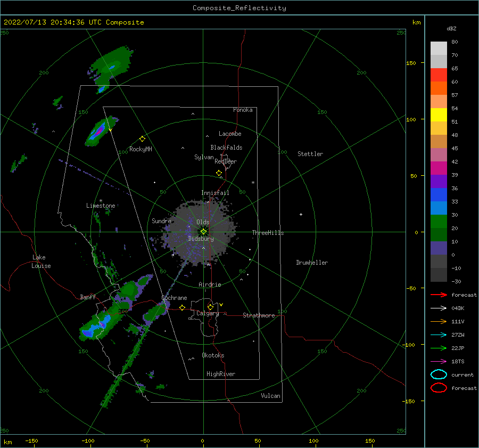
Task: Click the Lake Louise label
Action: click(x=41, y=262)
